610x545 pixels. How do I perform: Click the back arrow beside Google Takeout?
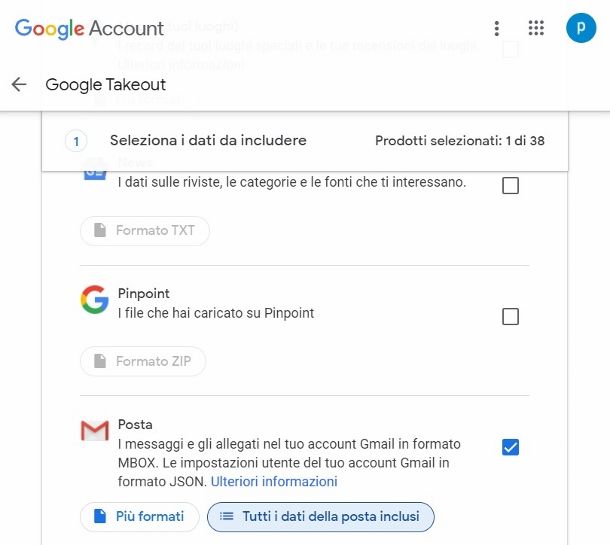click(x=19, y=85)
